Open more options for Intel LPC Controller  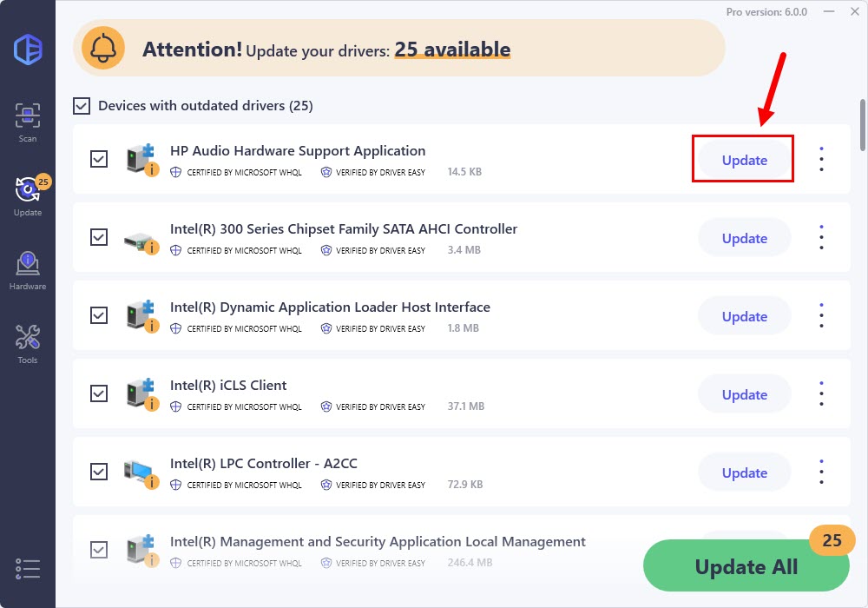[821, 472]
